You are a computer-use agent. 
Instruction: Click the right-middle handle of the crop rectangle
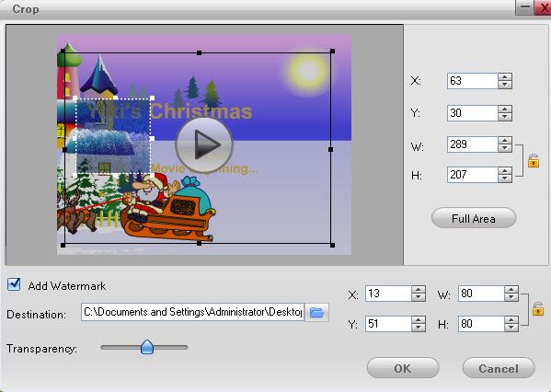click(330, 150)
